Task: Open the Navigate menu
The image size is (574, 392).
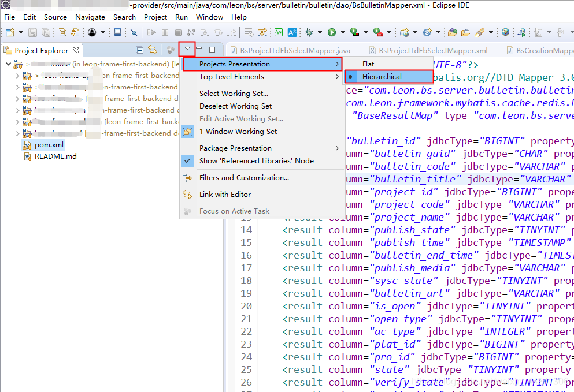Action: (x=90, y=17)
